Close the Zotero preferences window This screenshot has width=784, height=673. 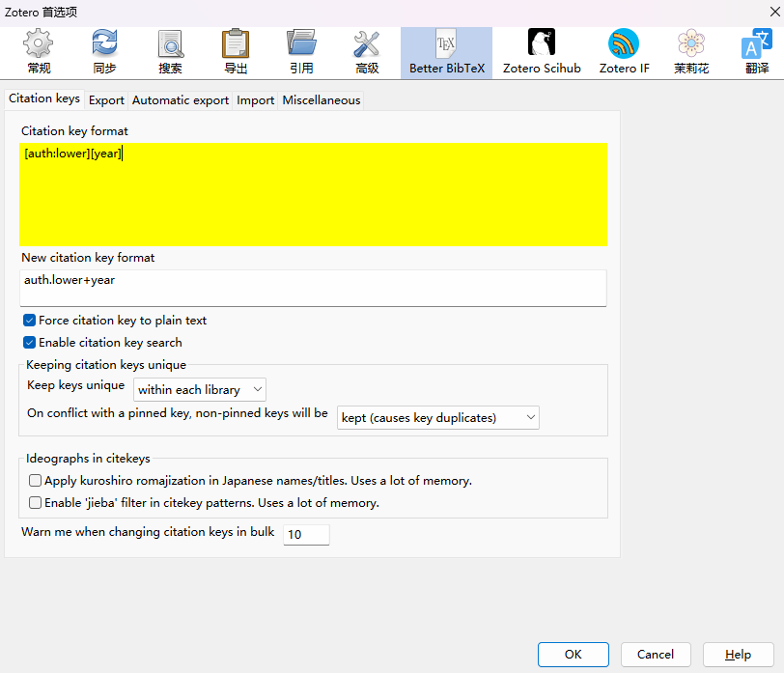[774, 12]
